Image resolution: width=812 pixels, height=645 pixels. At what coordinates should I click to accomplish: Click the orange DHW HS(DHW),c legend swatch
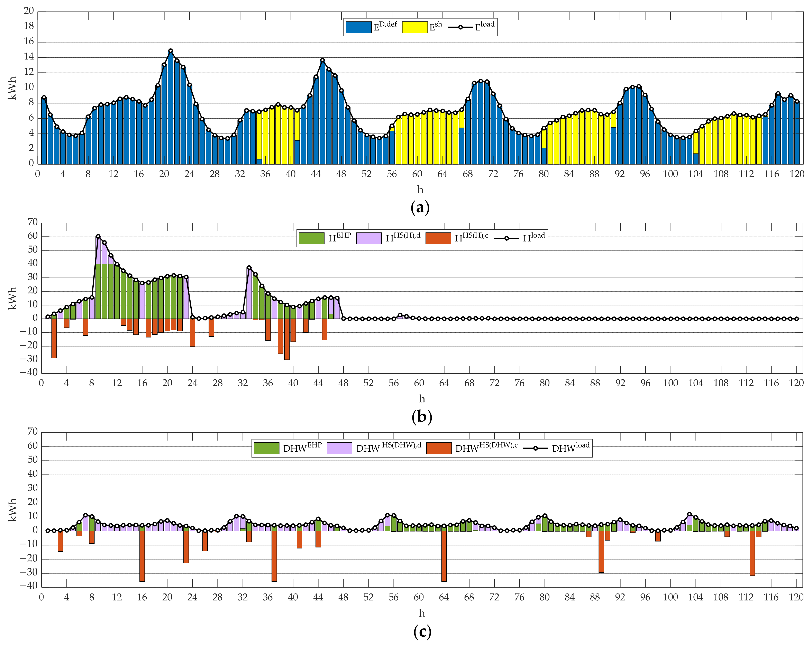tap(439, 448)
